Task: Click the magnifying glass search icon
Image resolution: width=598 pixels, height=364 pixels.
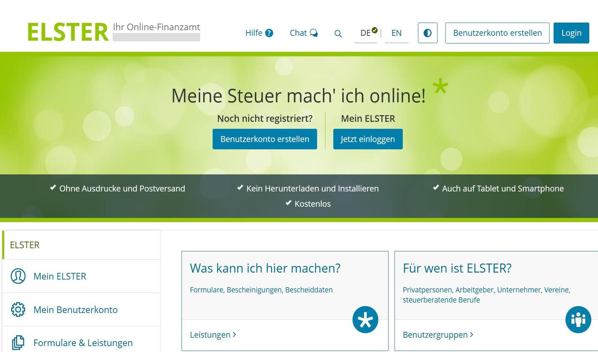Action: (x=338, y=33)
